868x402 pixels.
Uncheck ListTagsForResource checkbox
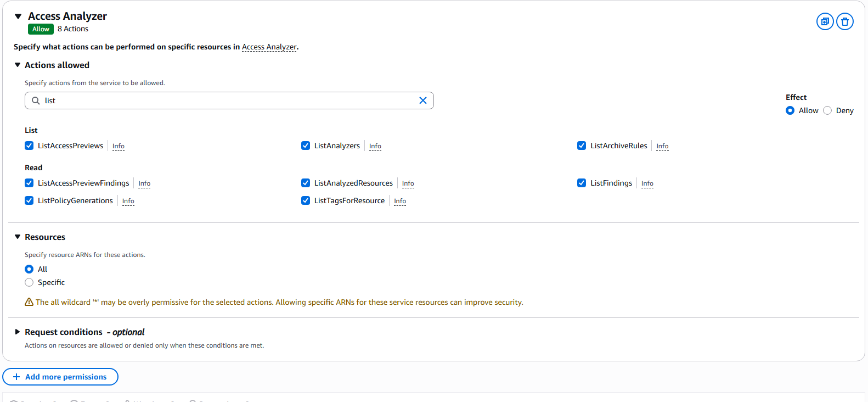coord(306,200)
